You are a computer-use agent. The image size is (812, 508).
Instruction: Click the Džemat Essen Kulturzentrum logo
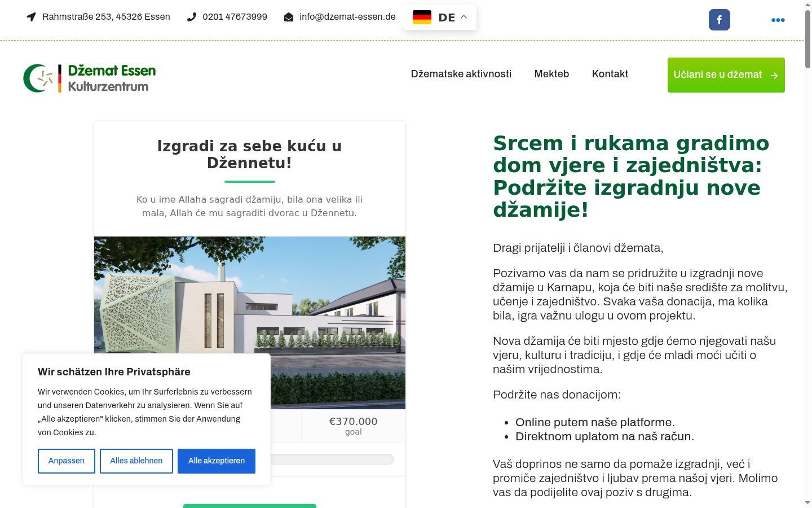90,78
